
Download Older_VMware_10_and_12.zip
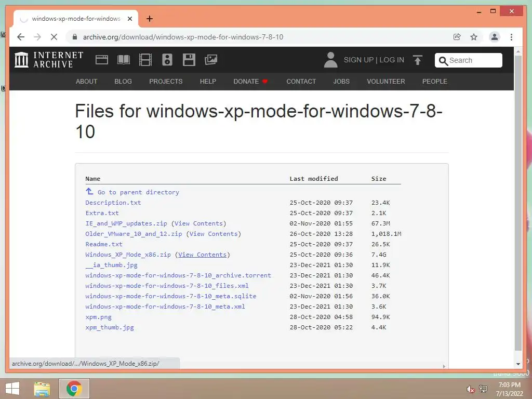point(134,234)
